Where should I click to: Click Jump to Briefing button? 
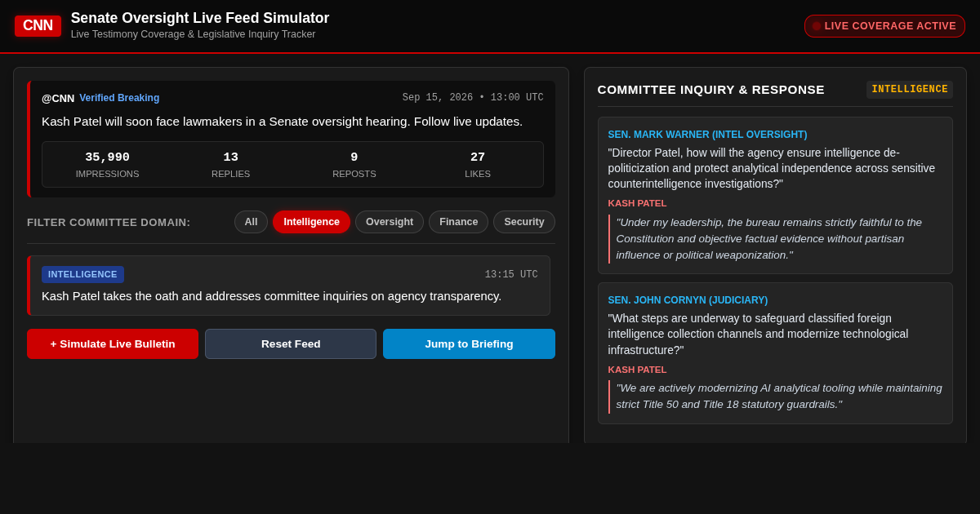click(469, 343)
